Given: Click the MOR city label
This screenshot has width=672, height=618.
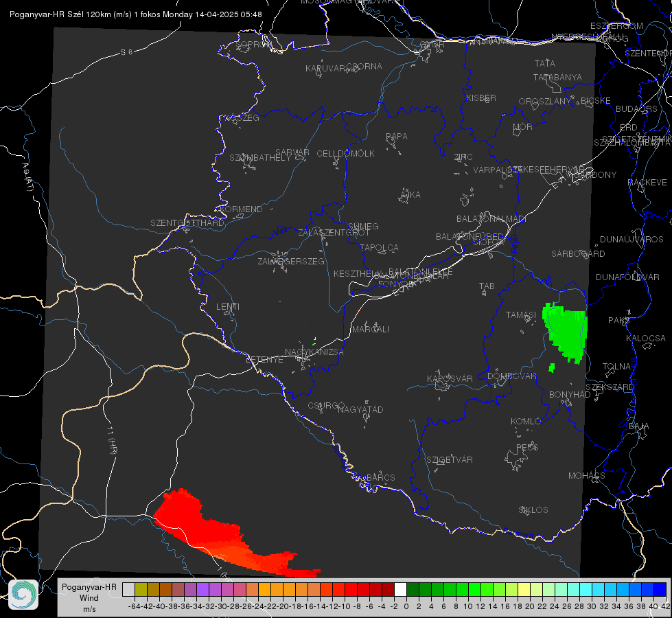Looking at the screenshot, I should coord(523,126).
